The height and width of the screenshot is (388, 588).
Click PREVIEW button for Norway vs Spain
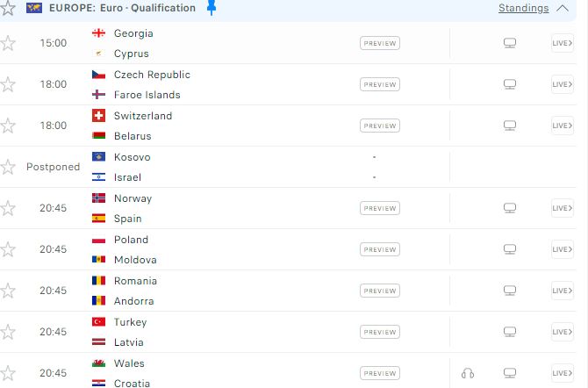pos(380,208)
